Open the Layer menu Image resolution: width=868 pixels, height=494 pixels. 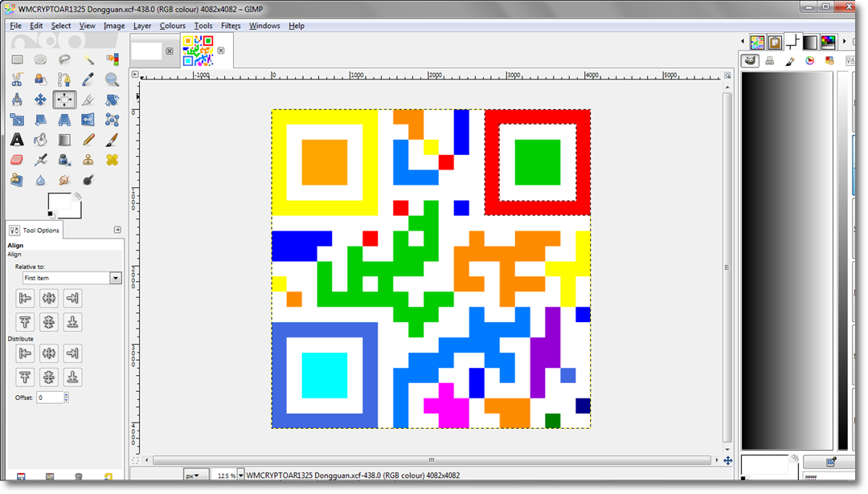pyautogui.click(x=141, y=26)
